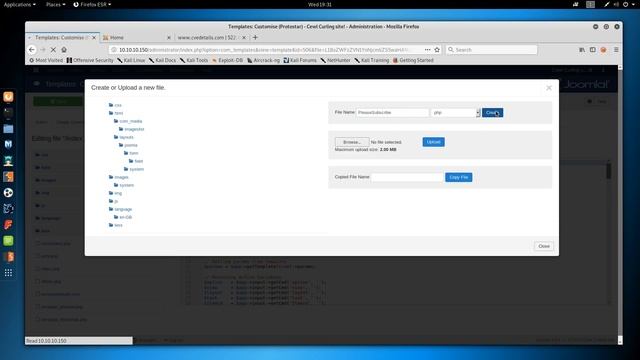Image resolution: width=640 pixels, height=360 pixels.
Task: Click the browser Back arrow
Action: [32, 49]
